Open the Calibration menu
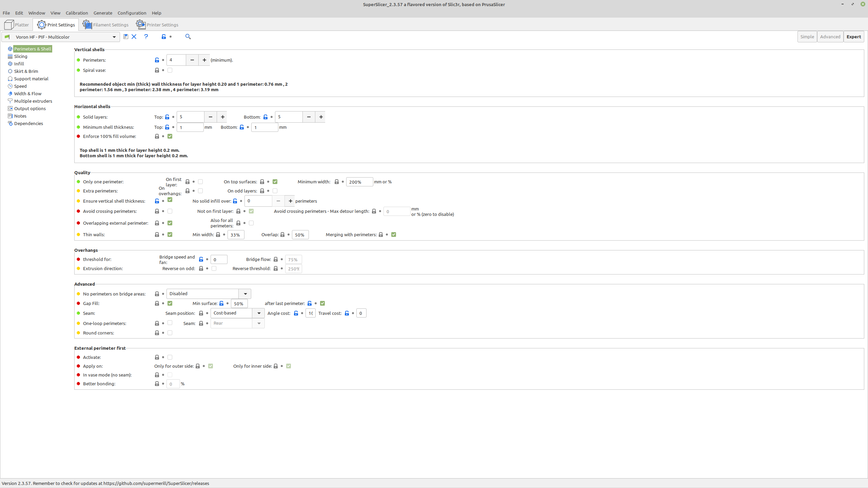This screenshot has width=868, height=488. point(77,13)
